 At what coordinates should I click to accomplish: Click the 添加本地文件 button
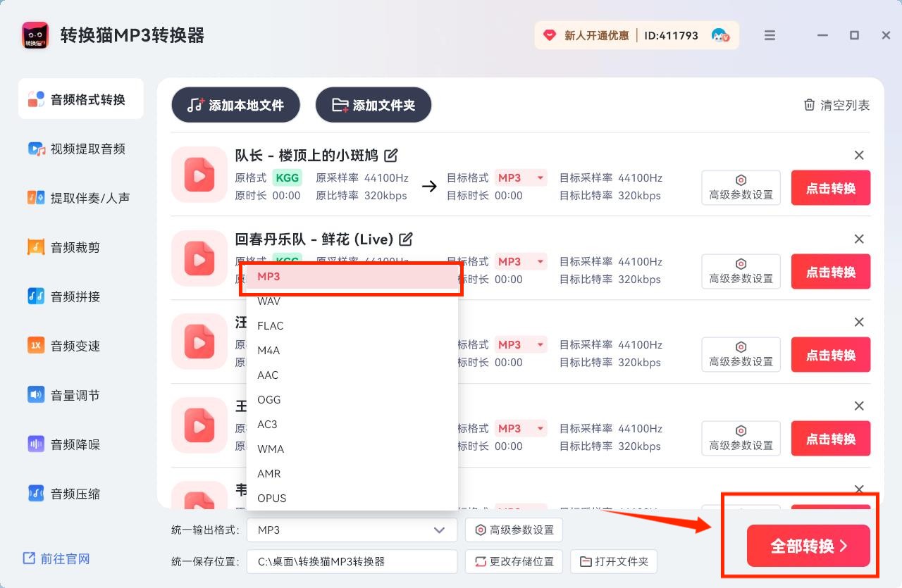[235, 106]
